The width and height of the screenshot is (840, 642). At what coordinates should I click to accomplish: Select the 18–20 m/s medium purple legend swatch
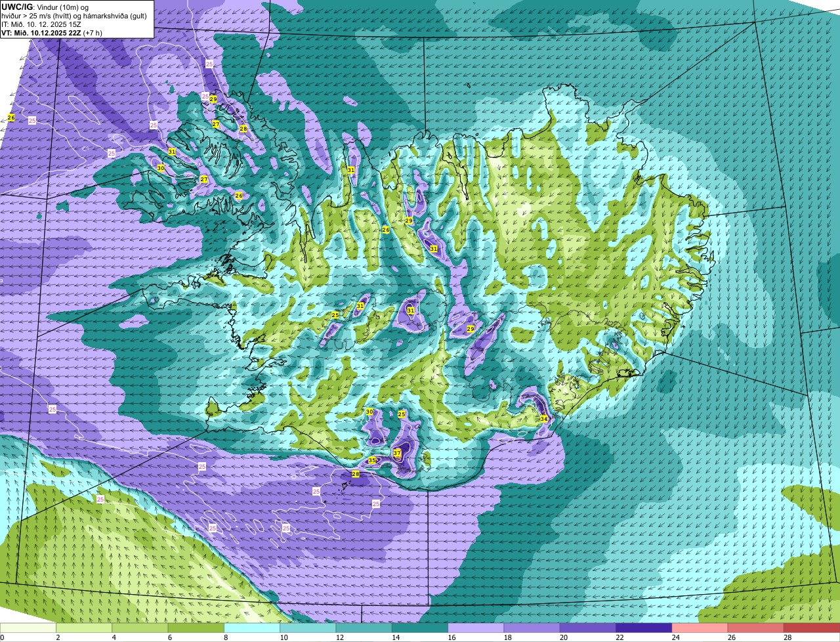click(532, 628)
